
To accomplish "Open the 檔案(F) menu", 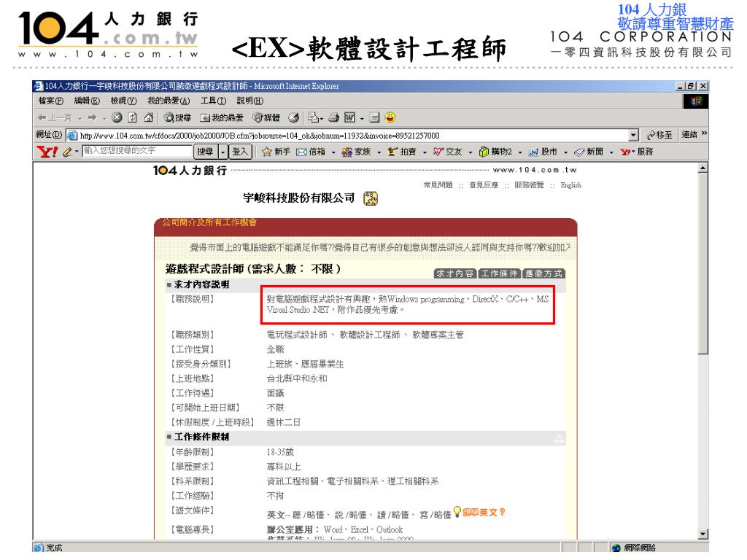I will [50, 101].
